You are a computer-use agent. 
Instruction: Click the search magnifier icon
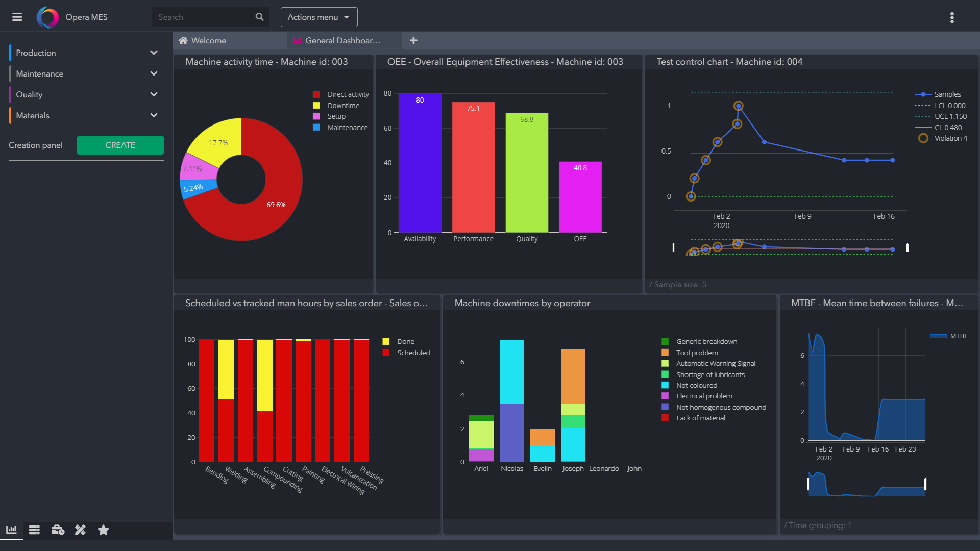259,17
